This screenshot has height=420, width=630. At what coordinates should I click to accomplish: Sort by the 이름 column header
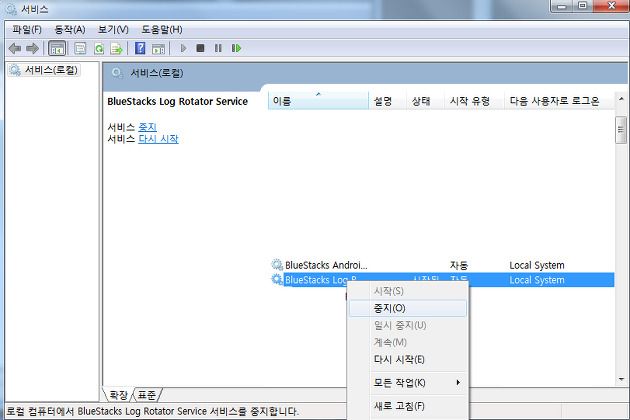318,100
